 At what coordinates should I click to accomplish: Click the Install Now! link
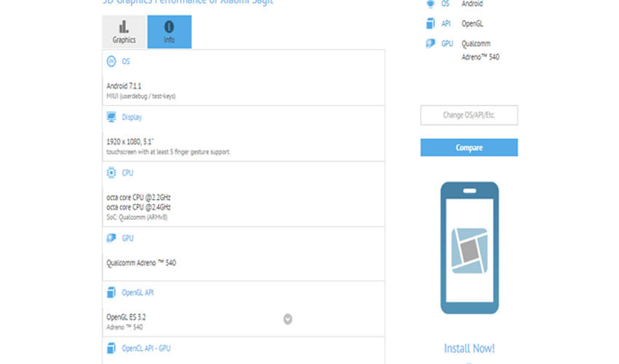point(469,348)
